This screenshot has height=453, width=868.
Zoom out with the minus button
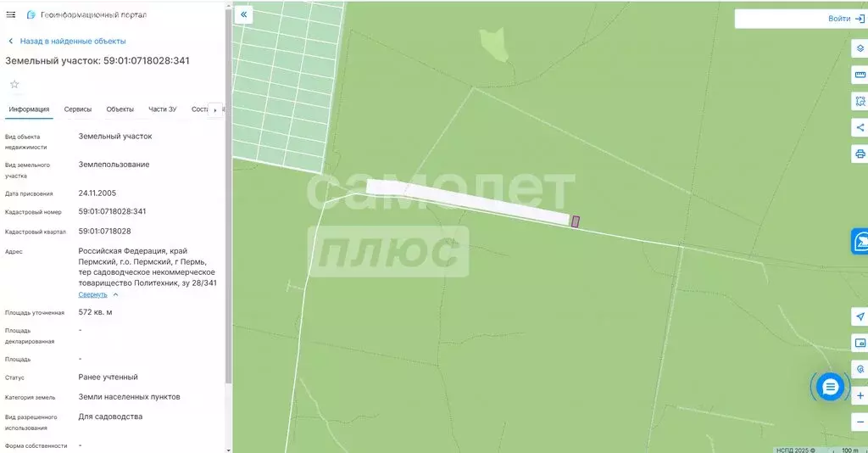coord(860,422)
